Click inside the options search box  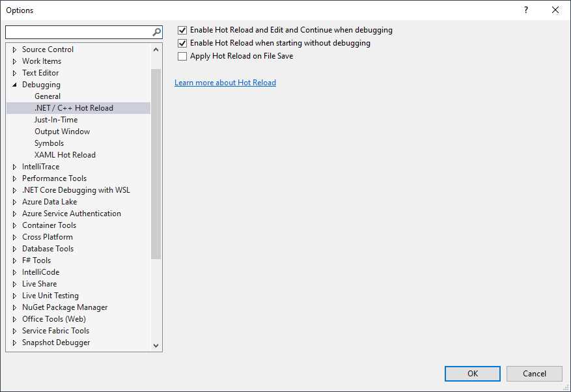point(78,31)
